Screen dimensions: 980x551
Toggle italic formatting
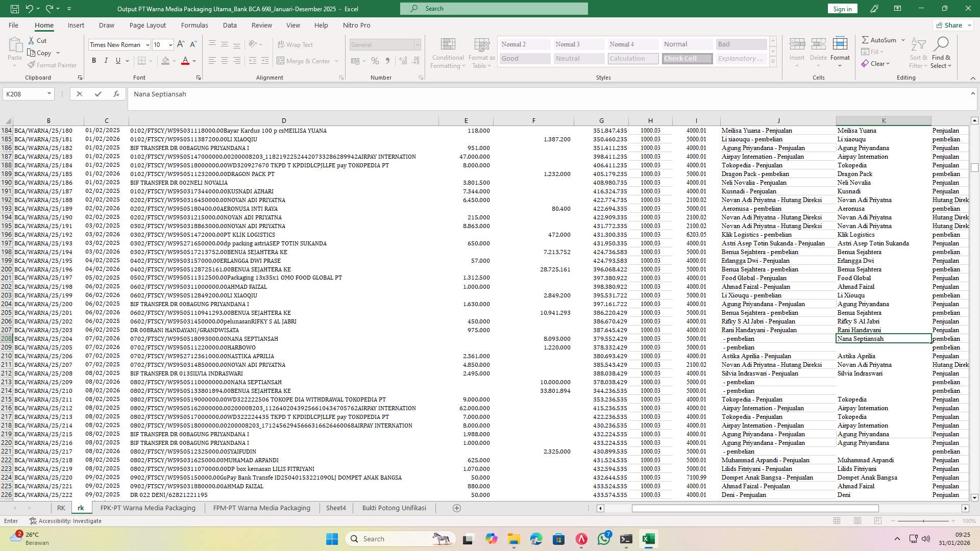[x=106, y=60]
